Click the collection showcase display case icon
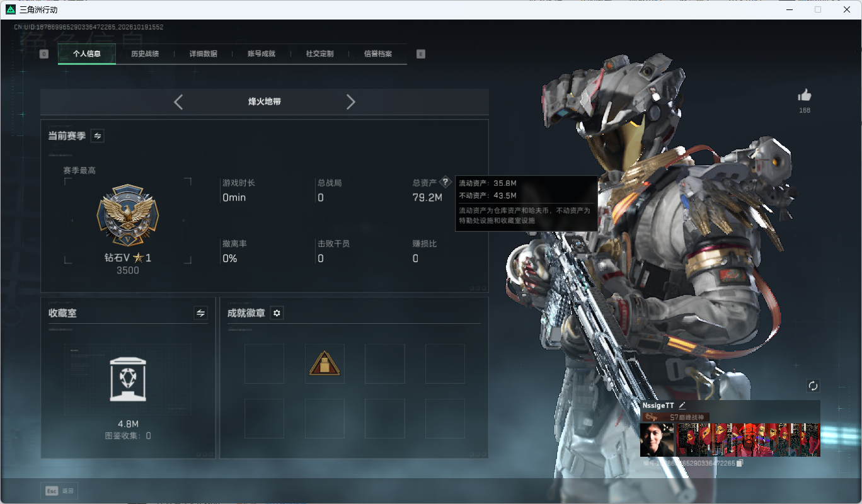The height and width of the screenshot is (504, 862). 128,379
